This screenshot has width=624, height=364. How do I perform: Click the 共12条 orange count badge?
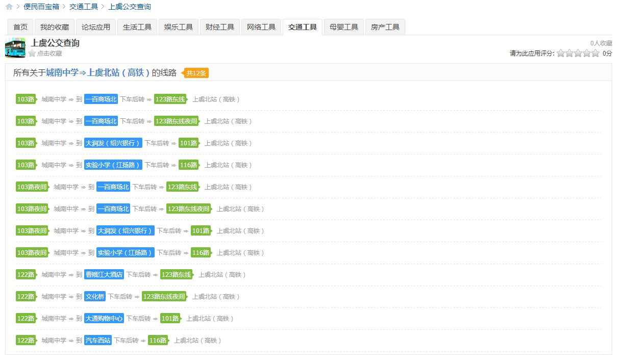(x=196, y=73)
